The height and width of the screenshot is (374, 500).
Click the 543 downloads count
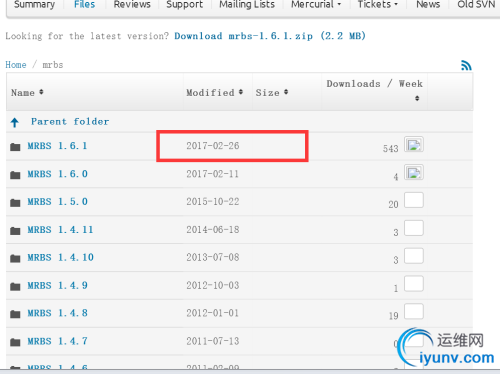tap(391, 149)
